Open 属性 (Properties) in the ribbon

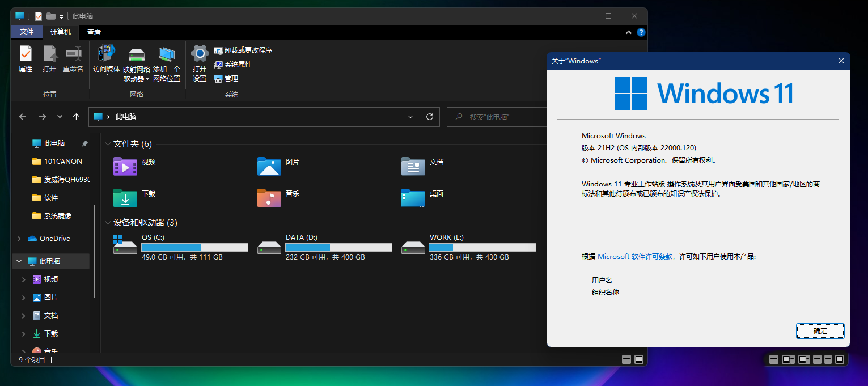tap(26, 58)
